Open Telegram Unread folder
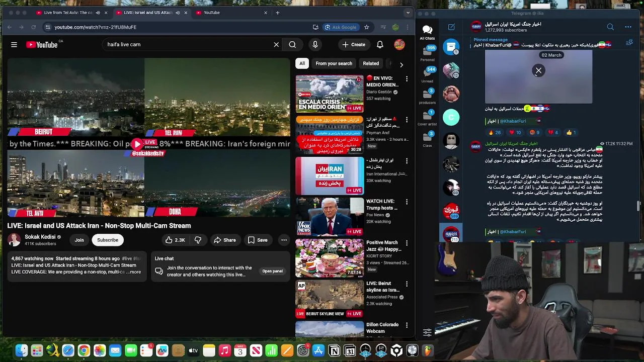The image size is (644, 362). click(x=427, y=75)
